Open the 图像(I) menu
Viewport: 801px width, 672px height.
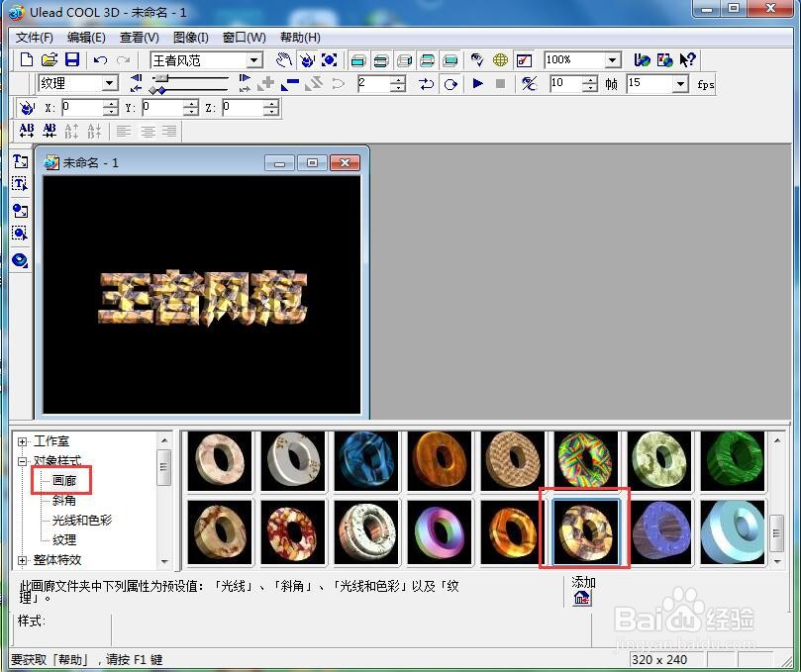[190, 38]
